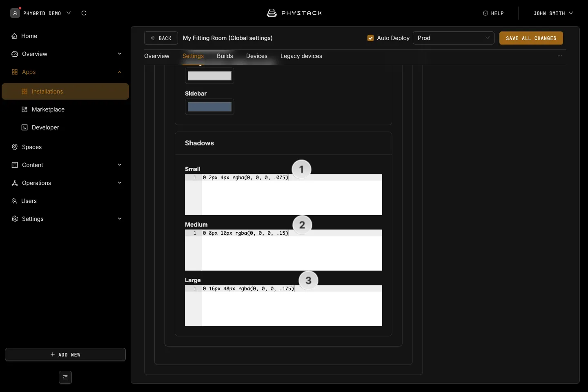Image resolution: width=588 pixels, height=392 pixels.
Task: Click the Overview gauge icon in sidebar
Action: tap(15, 54)
